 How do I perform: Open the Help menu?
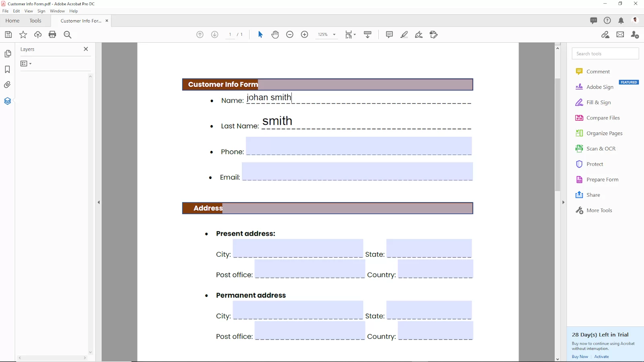pos(74,11)
